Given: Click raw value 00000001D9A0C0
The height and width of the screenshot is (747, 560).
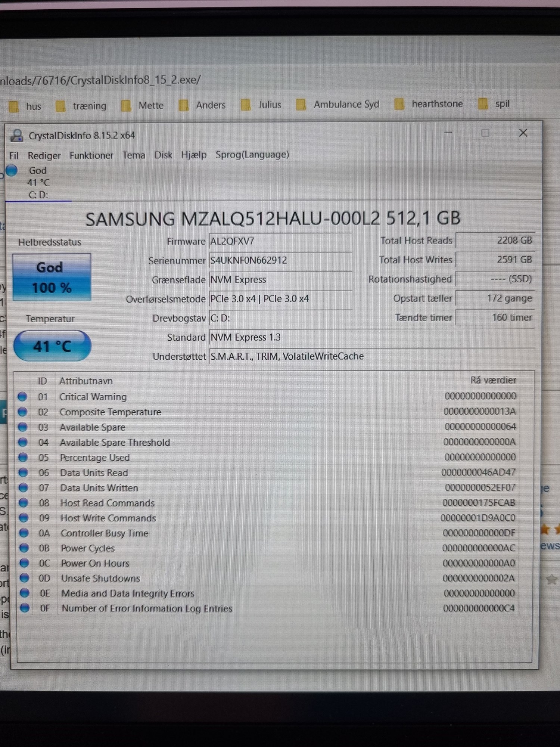Looking at the screenshot, I should point(478,518).
